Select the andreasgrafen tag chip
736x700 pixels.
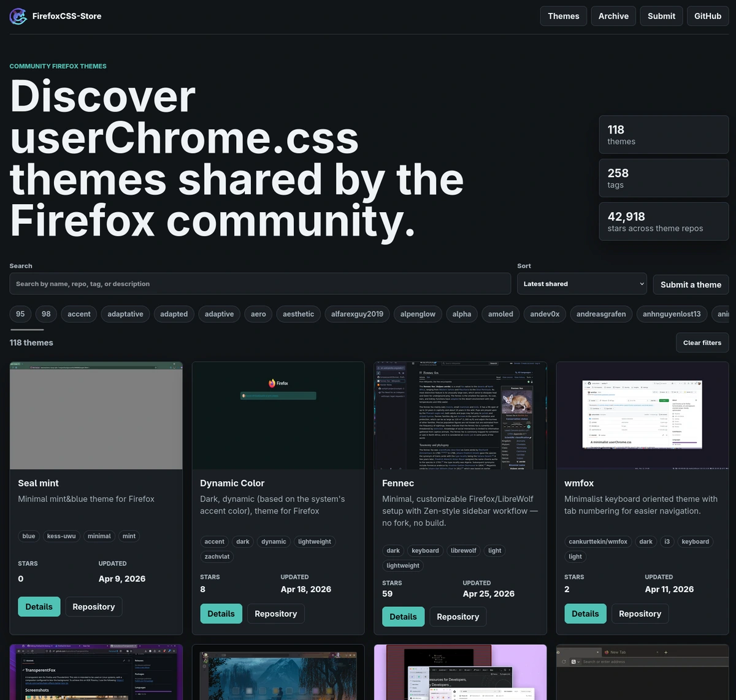pos(601,314)
